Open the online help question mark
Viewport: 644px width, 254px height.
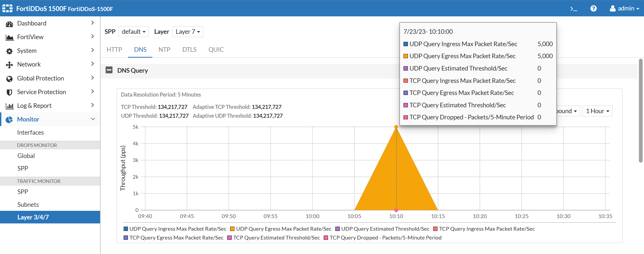593,8
